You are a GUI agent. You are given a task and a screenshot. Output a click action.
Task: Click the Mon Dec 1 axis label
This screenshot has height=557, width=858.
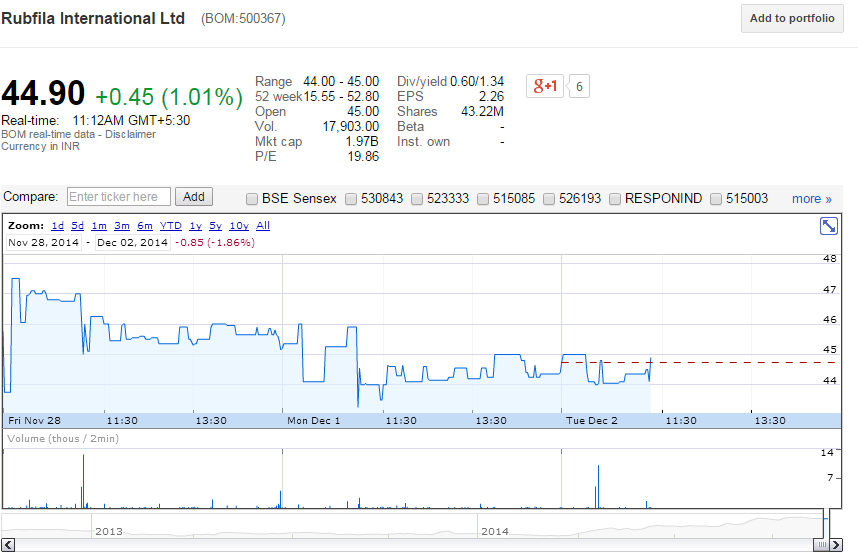pos(314,420)
